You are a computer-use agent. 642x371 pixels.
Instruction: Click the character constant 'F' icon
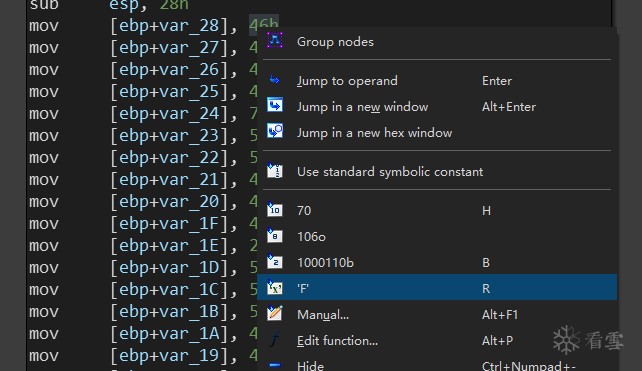click(275, 287)
